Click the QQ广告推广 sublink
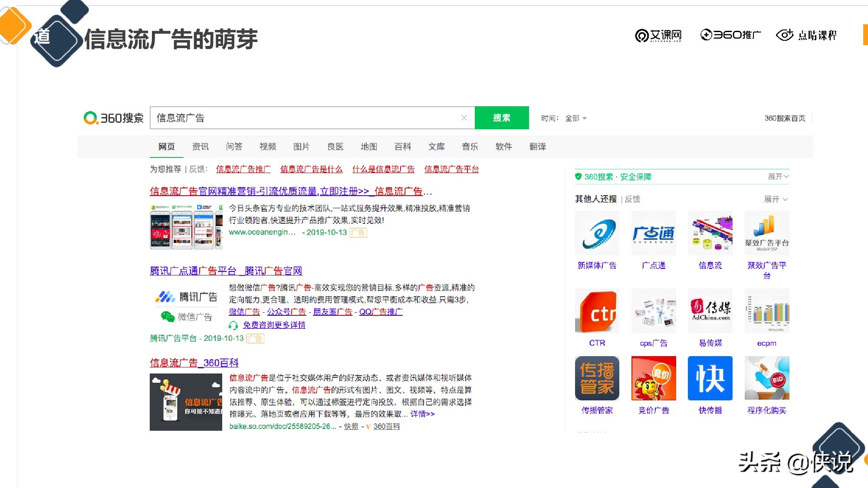The height and width of the screenshot is (488, 868). 381,312
